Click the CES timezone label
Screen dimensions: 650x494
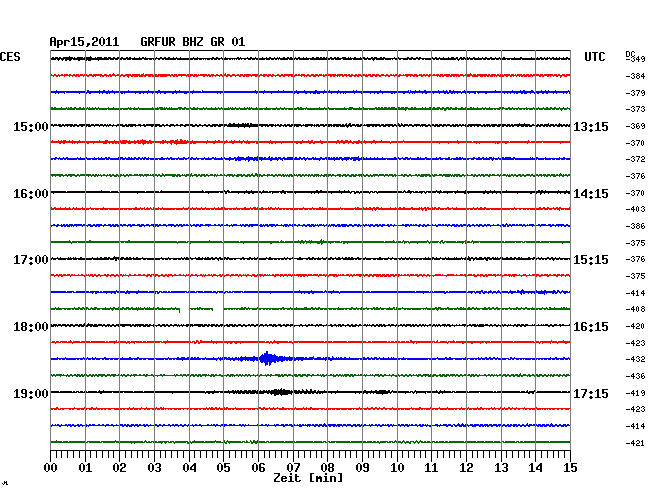10,57
